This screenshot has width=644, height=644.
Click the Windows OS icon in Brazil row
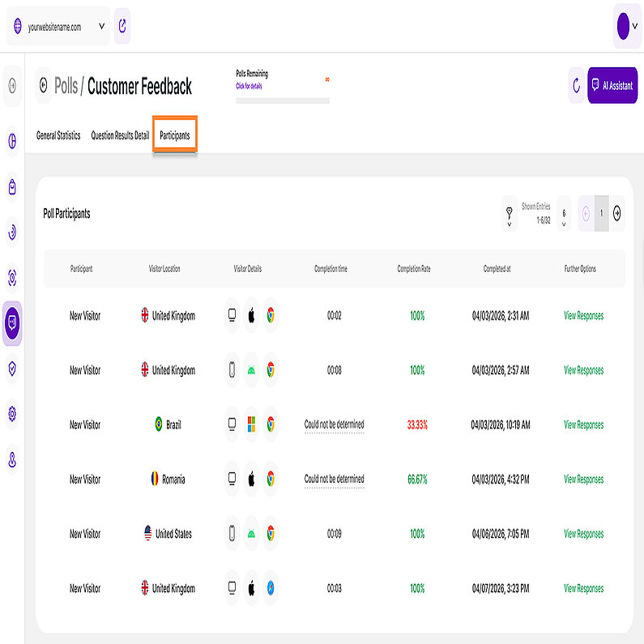[251, 424]
